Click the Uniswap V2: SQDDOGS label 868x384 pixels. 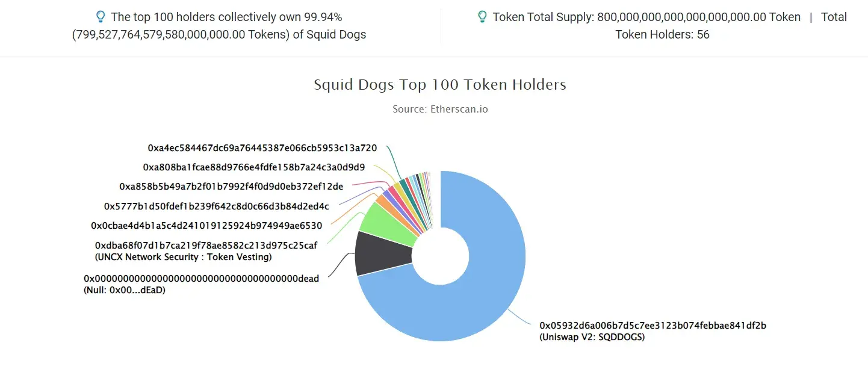tap(592, 337)
